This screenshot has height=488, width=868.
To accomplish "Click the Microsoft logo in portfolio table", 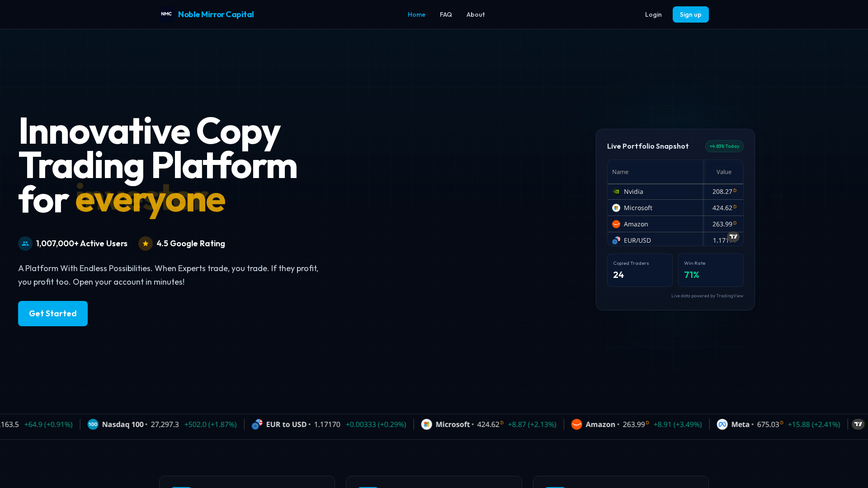I will 616,208.
